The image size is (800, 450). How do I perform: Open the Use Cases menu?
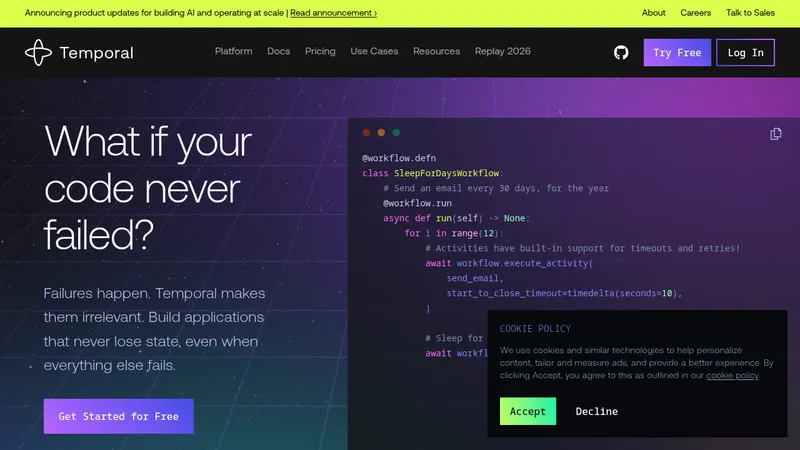click(374, 51)
